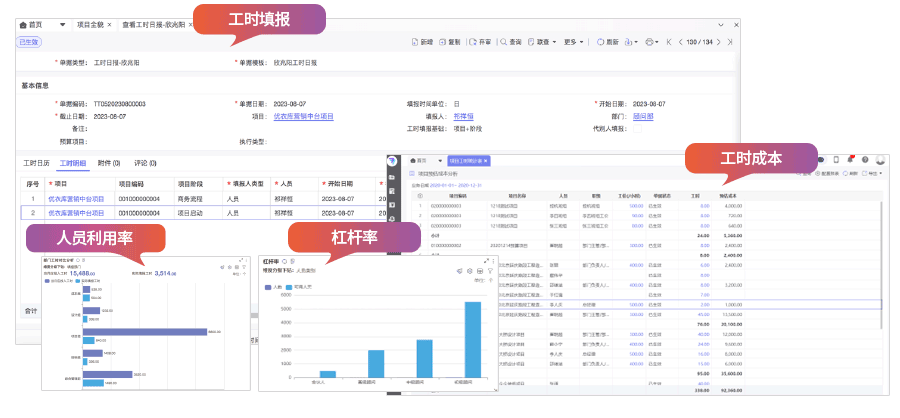Click the filter icon on 杠杆率 chart
900x418 pixels.
coord(491,271)
